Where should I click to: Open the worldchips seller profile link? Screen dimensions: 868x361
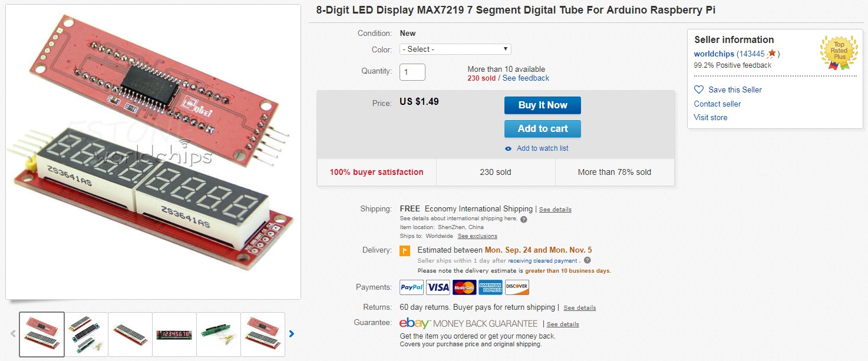pos(714,54)
